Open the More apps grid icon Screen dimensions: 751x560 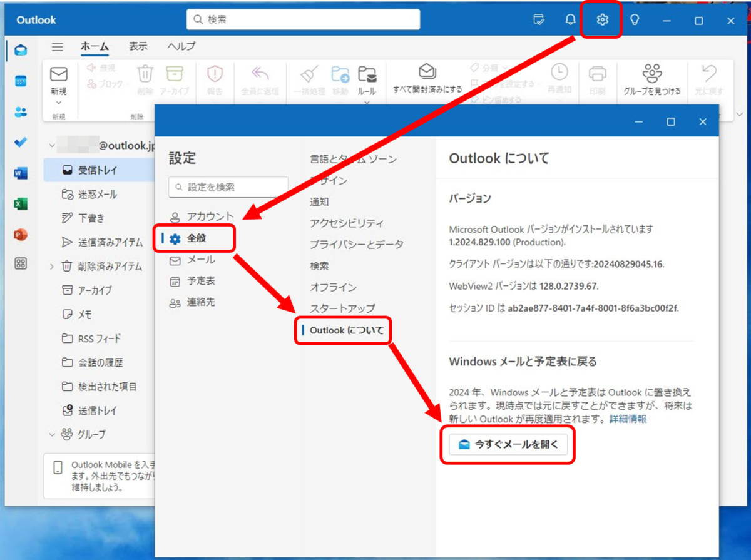21,264
